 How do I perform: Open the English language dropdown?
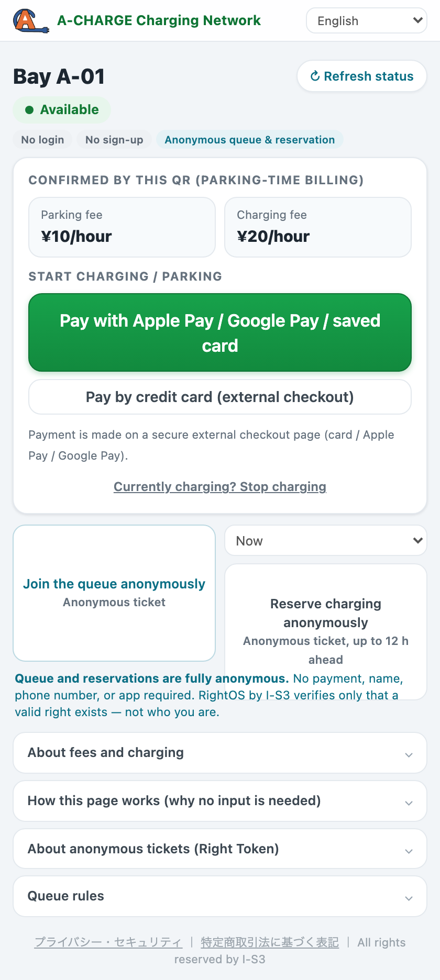(367, 21)
